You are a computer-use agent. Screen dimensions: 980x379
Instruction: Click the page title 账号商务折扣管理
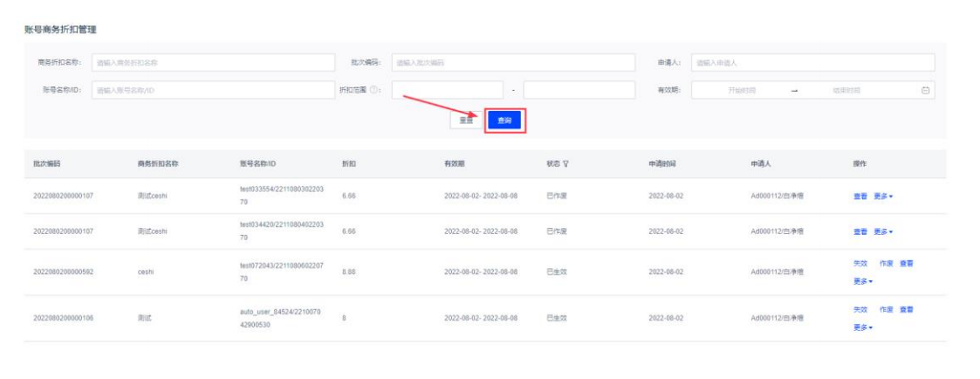pos(60,30)
